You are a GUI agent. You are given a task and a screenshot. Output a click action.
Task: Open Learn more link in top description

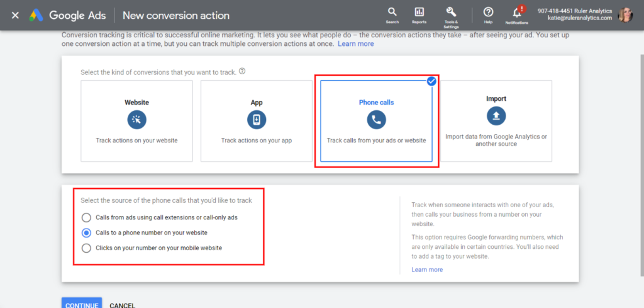click(x=355, y=44)
